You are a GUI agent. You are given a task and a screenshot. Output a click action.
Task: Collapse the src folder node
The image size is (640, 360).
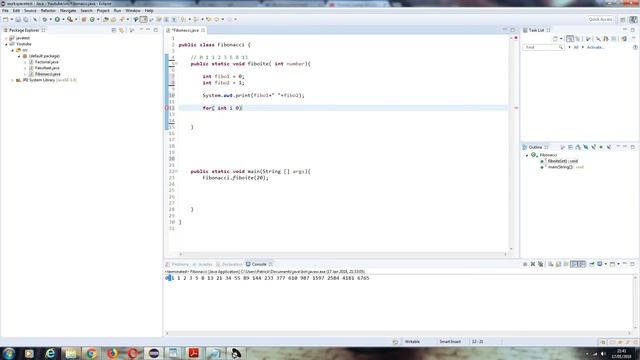point(13,50)
